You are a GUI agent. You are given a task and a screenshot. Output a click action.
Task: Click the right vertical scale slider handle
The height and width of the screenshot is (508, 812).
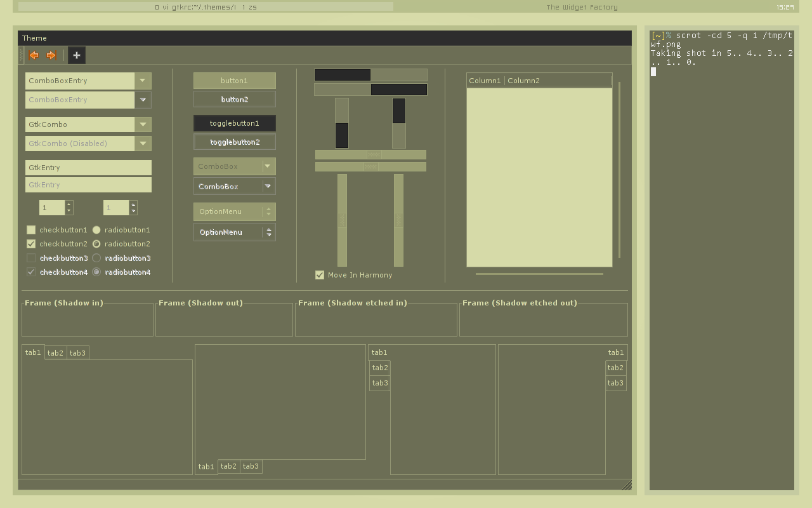click(x=398, y=220)
